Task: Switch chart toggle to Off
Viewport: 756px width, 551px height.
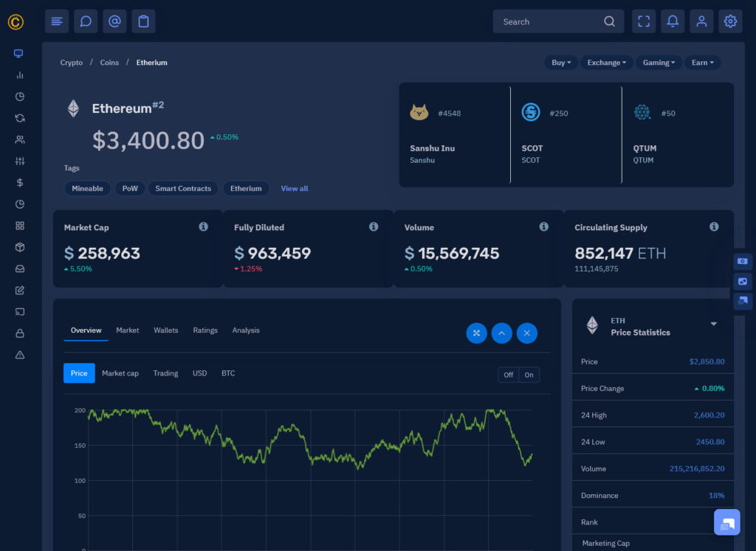Action: (508, 375)
